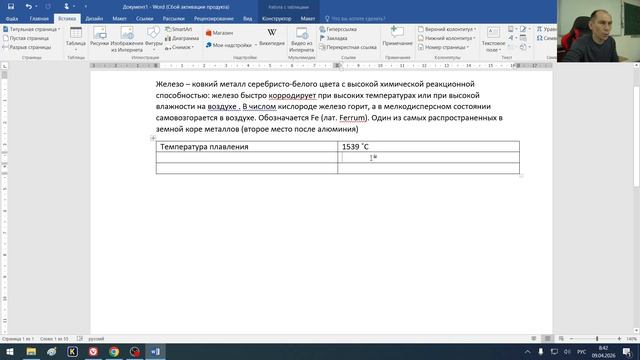Click the русский language indicator
The width and height of the screenshot is (640, 360).
(x=96, y=339)
